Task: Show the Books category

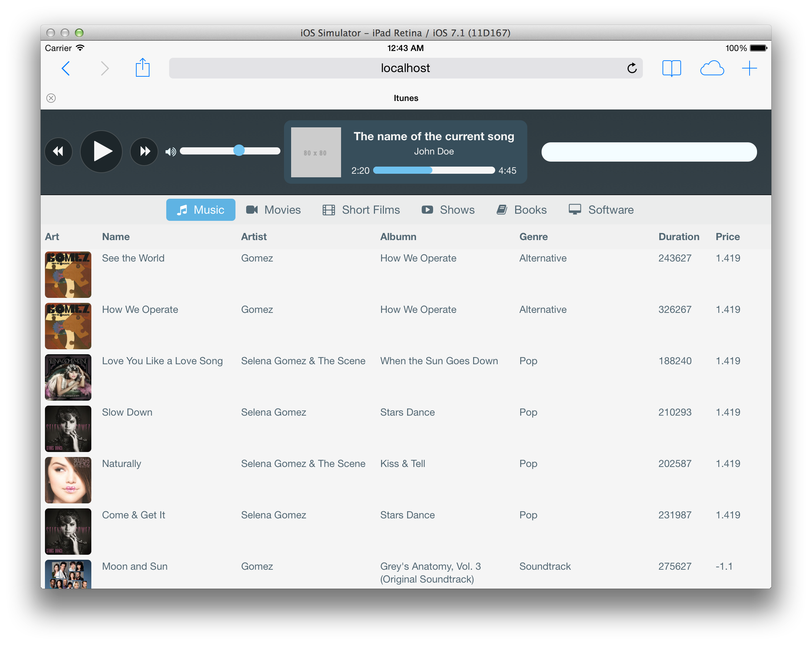Action: pos(522,210)
